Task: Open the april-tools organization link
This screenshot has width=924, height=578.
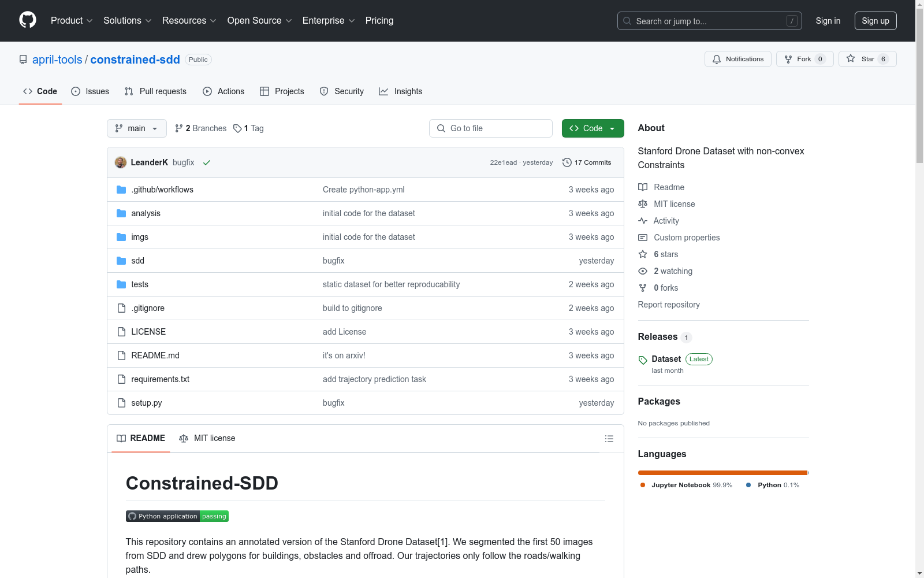Action: coord(57,60)
